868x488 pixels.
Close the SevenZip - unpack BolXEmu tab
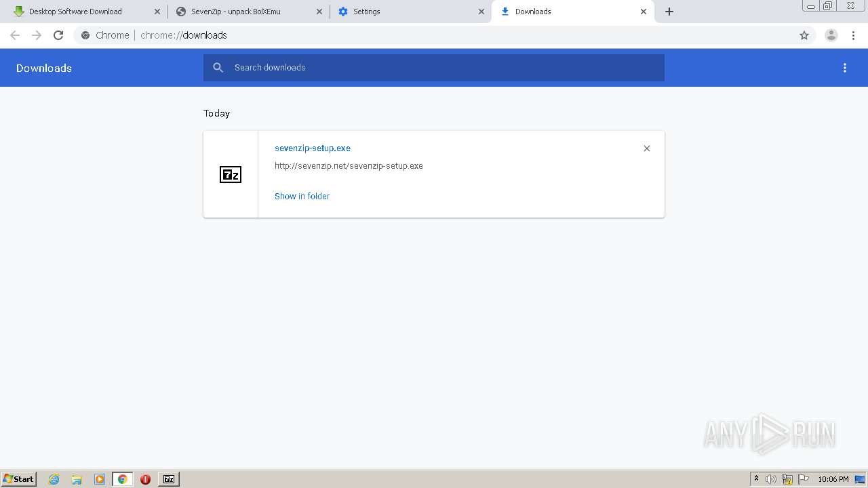pyautogui.click(x=319, y=12)
